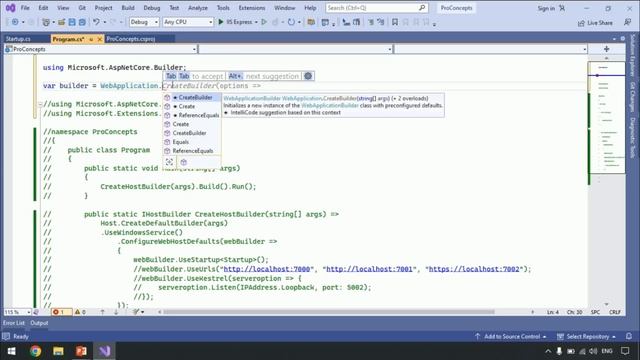Expand IIS Express launch options arrow
The height and width of the screenshot is (360, 640).
pos(256,22)
